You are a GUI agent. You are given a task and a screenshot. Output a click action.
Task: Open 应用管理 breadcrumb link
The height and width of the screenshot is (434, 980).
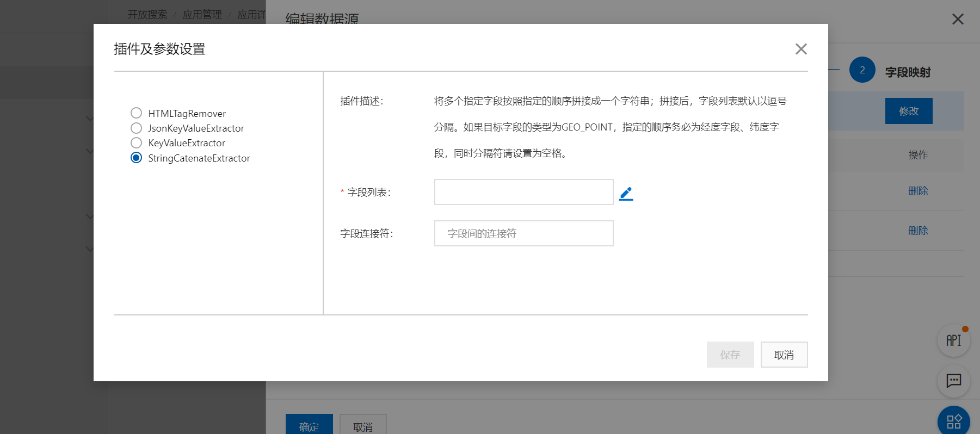pos(202,15)
